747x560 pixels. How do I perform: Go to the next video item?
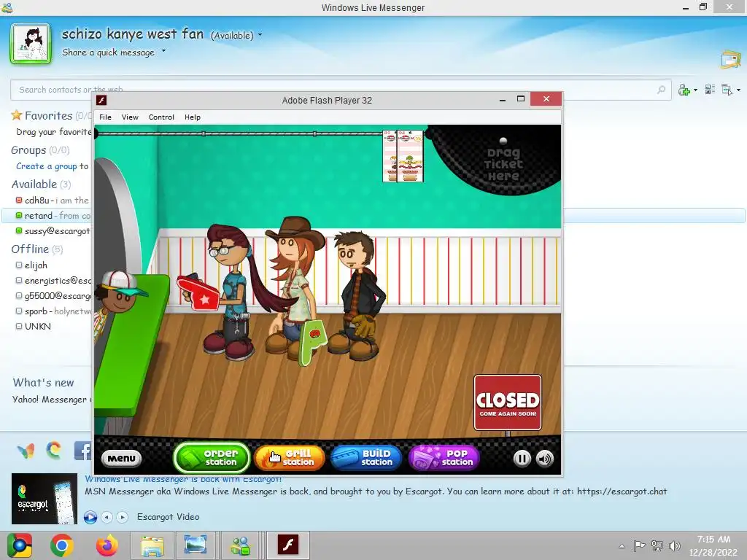(x=123, y=517)
